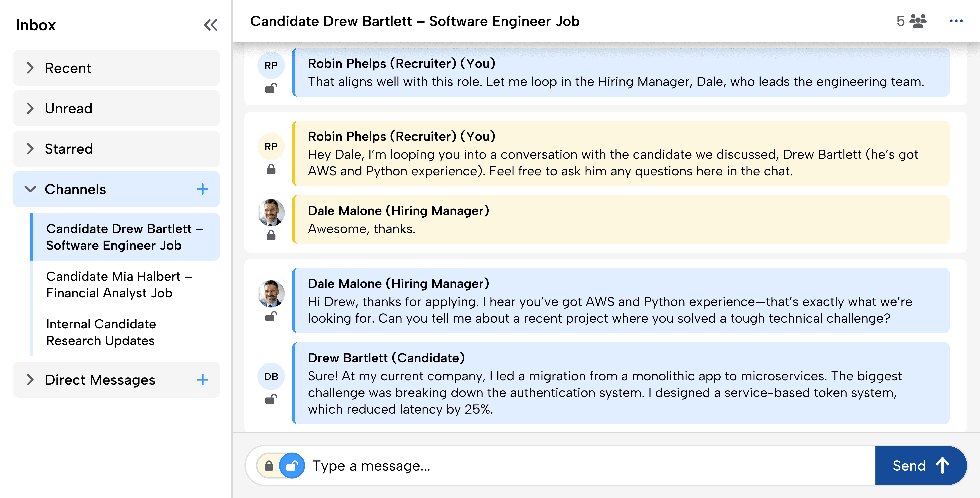Expand the Unread section
Viewport: 980px width, 498px height.
point(116,108)
